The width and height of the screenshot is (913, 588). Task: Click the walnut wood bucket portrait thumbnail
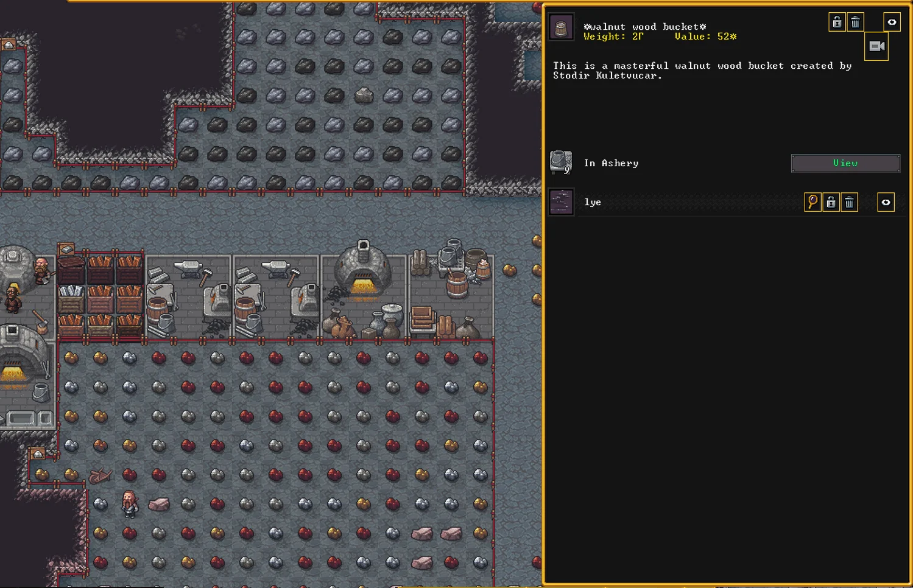coord(561,27)
